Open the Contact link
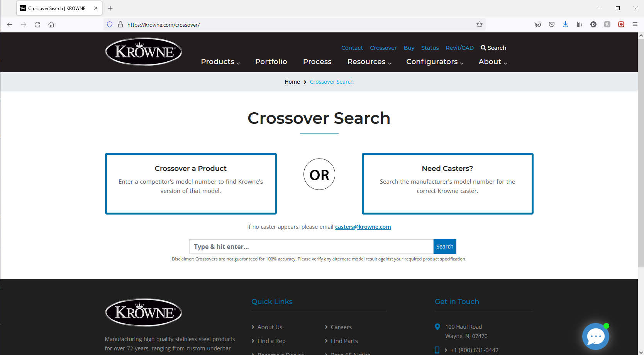Screen dimensions: 644x355 pyautogui.click(x=352, y=48)
